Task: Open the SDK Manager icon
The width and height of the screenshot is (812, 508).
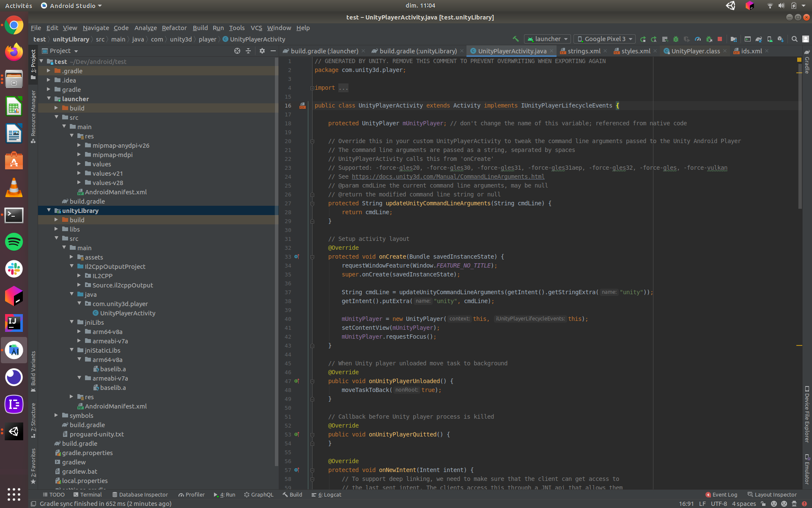Action: click(x=781, y=39)
